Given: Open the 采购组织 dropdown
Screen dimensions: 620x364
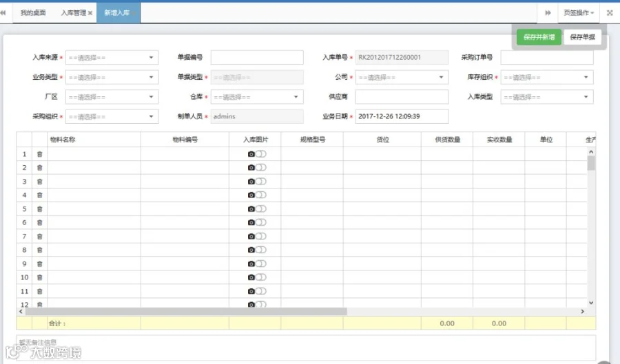Looking at the screenshot, I should [112, 116].
